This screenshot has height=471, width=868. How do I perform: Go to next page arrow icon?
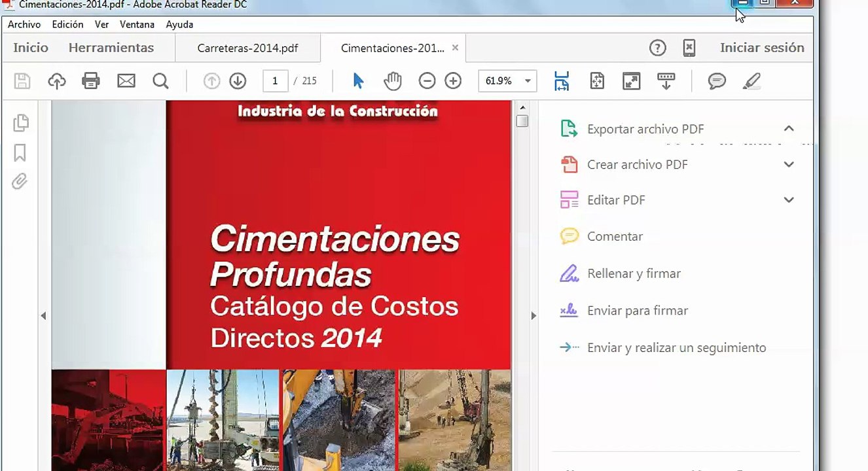click(238, 81)
